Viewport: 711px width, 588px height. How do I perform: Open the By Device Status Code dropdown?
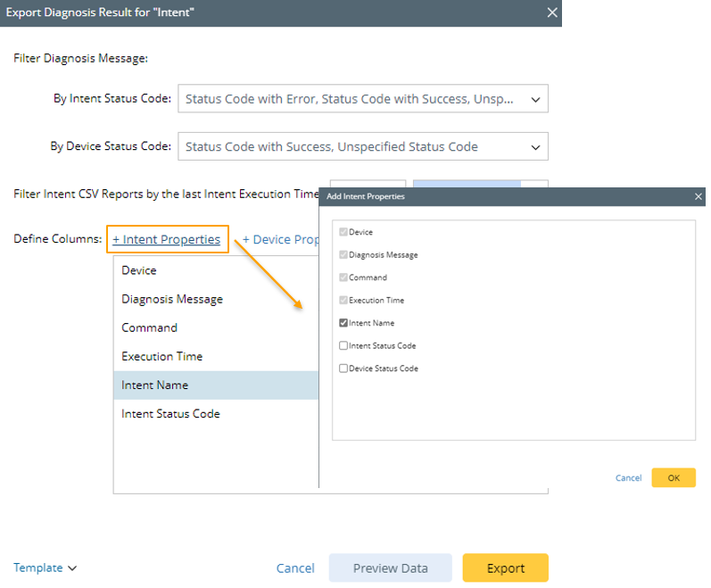pyautogui.click(x=535, y=147)
